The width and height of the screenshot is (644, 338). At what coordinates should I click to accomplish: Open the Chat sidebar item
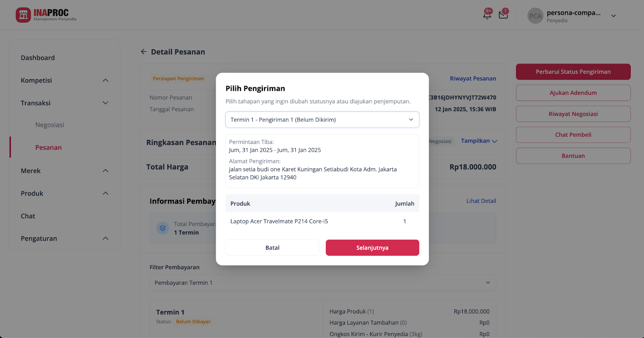(28, 216)
